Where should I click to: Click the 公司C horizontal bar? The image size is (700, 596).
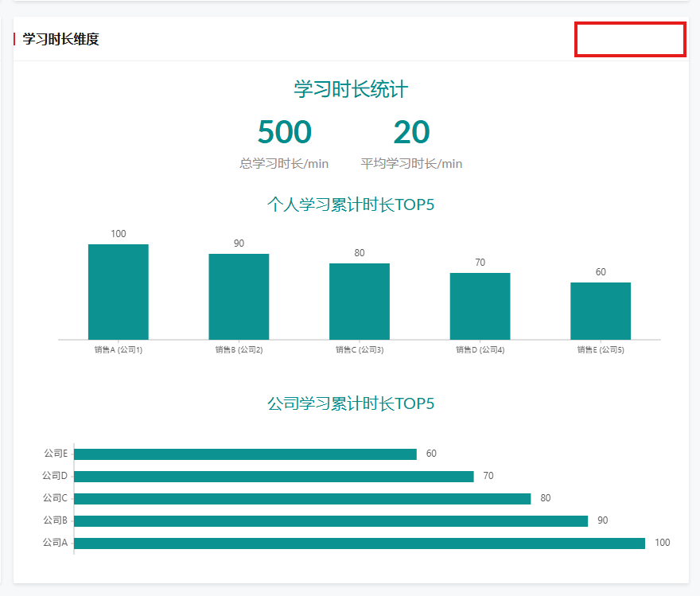coord(301,499)
